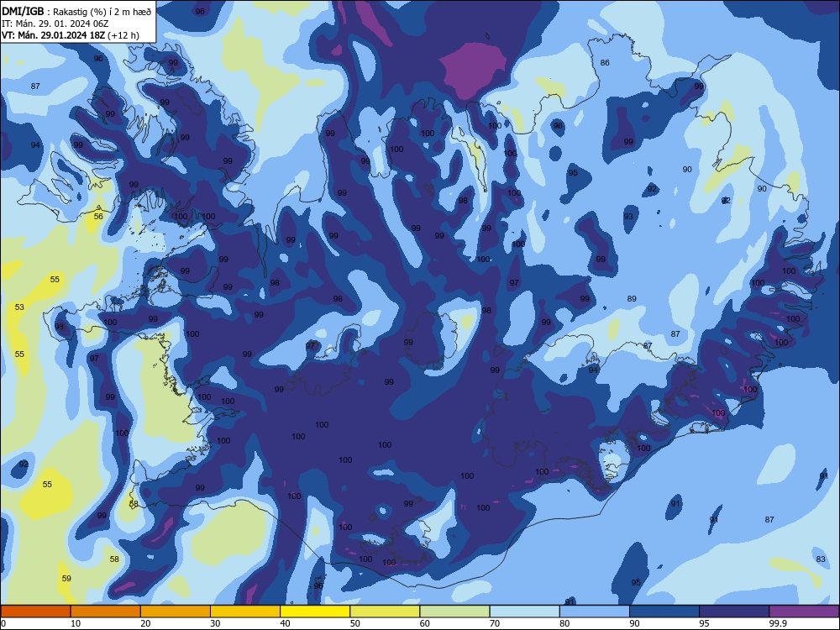Click the legend label "99.9"
The image size is (840, 630).
(x=778, y=623)
